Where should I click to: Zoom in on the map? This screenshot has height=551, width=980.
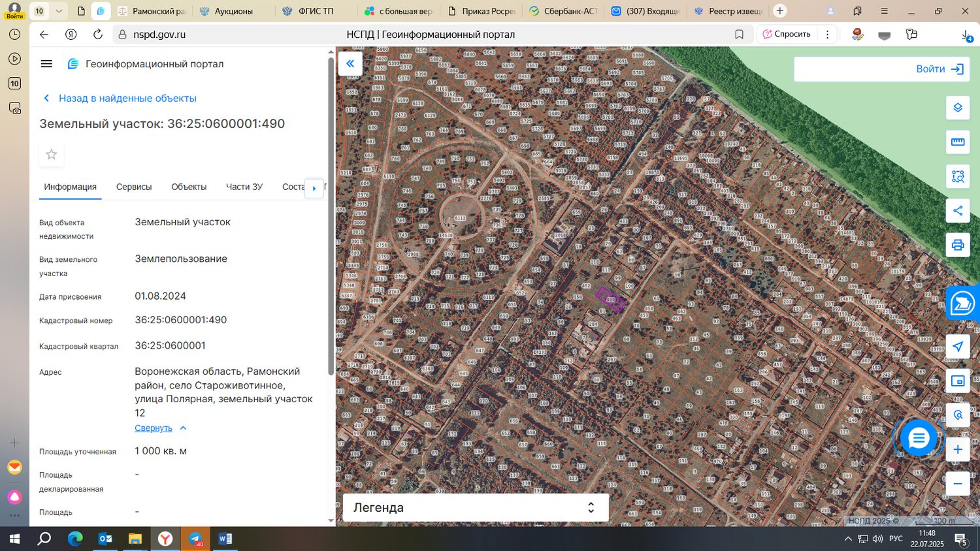pos(958,449)
